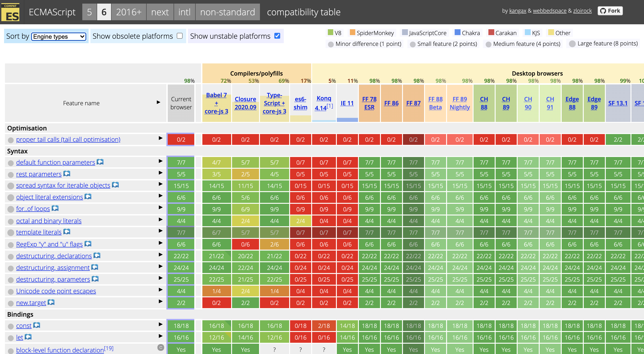Click significance dot for let row

(x=11, y=338)
